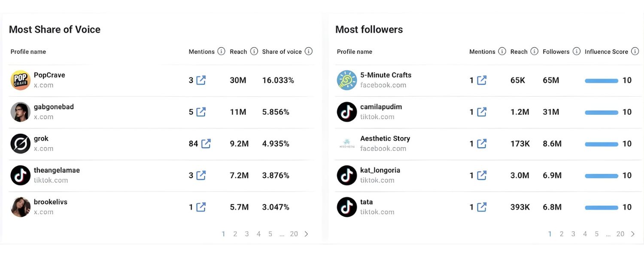Advance Most followers list with right chevron
The width and height of the screenshot is (644, 258).
[633, 233]
